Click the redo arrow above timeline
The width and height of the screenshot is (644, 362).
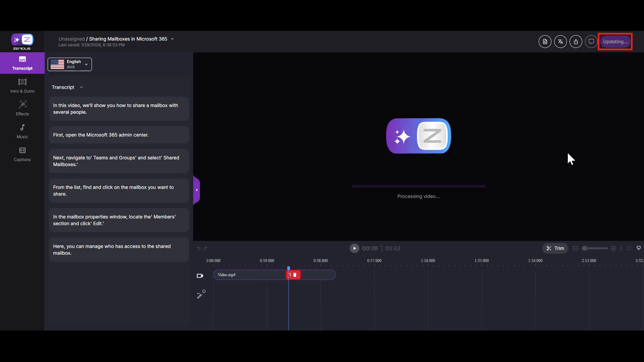point(206,248)
